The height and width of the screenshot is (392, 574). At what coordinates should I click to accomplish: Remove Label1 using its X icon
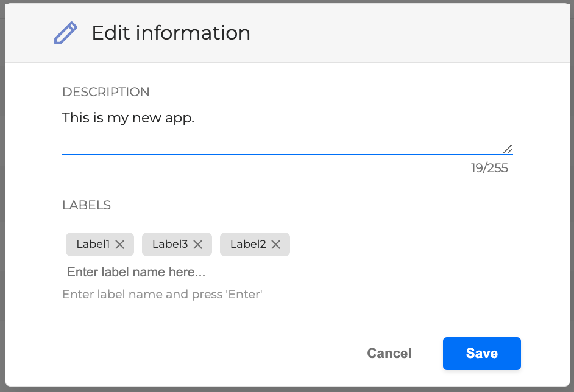click(120, 244)
